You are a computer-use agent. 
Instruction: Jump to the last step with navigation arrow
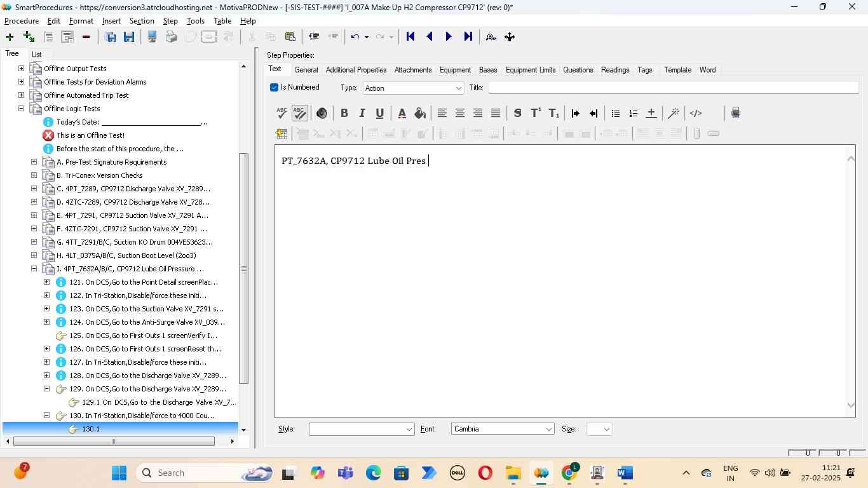468,37
